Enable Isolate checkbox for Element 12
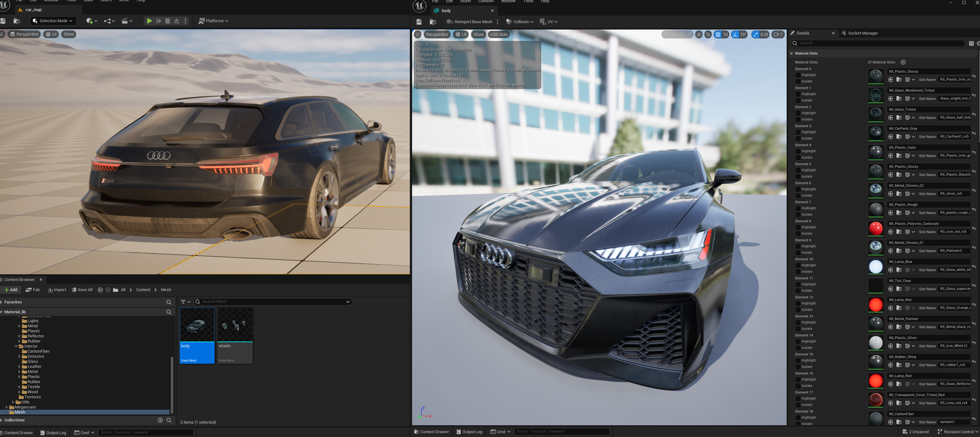980x437 pixels. pyautogui.click(x=798, y=310)
